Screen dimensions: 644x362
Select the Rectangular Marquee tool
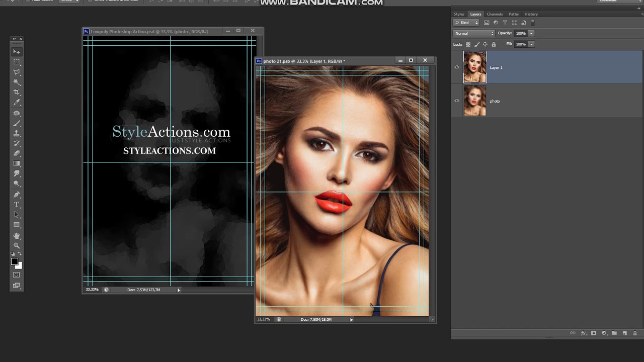(x=17, y=62)
